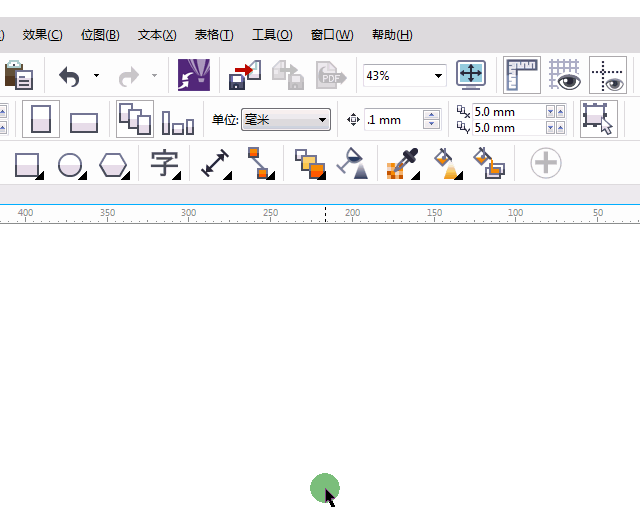This screenshot has width=640, height=514.
Task: Click the Import icon with red arrow
Action: (x=245, y=75)
